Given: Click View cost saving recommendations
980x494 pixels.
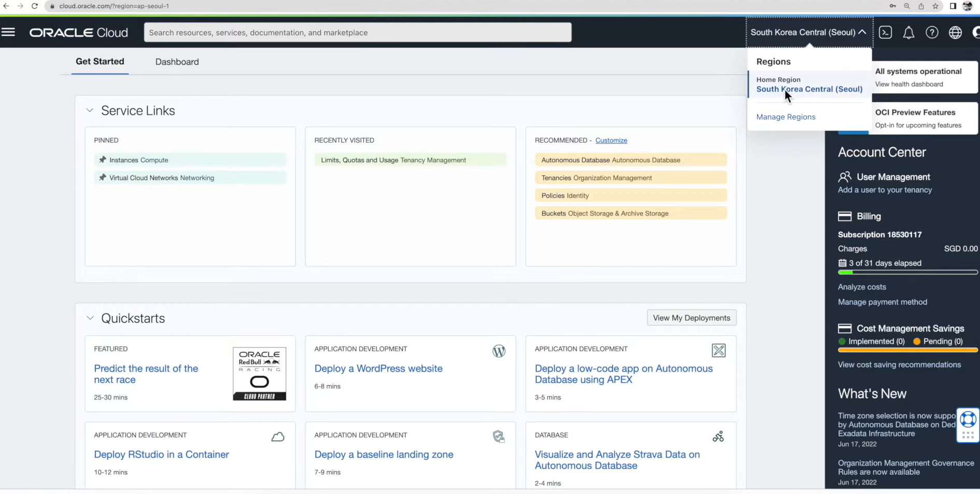Looking at the screenshot, I should click(x=899, y=364).
